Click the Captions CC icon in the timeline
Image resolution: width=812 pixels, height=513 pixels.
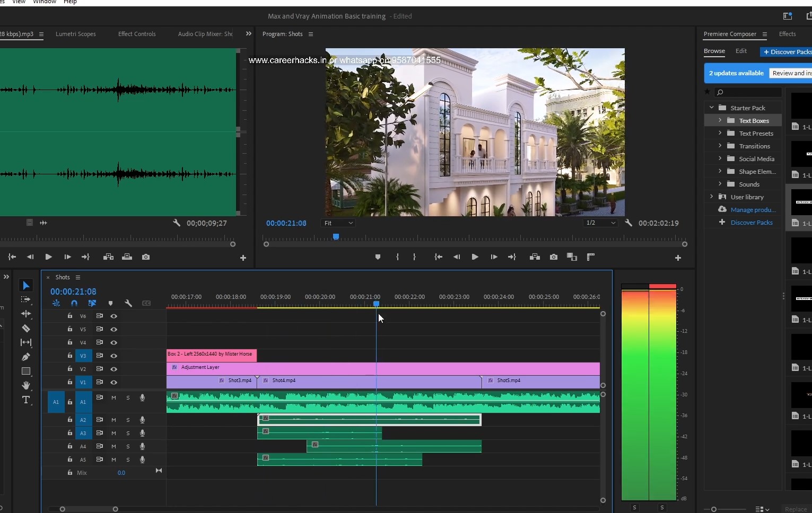coord(147,303)
